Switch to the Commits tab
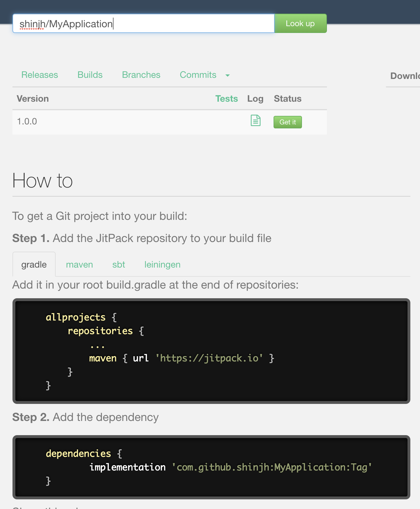The height and width of the screenshot is (509, 420). 198,75
